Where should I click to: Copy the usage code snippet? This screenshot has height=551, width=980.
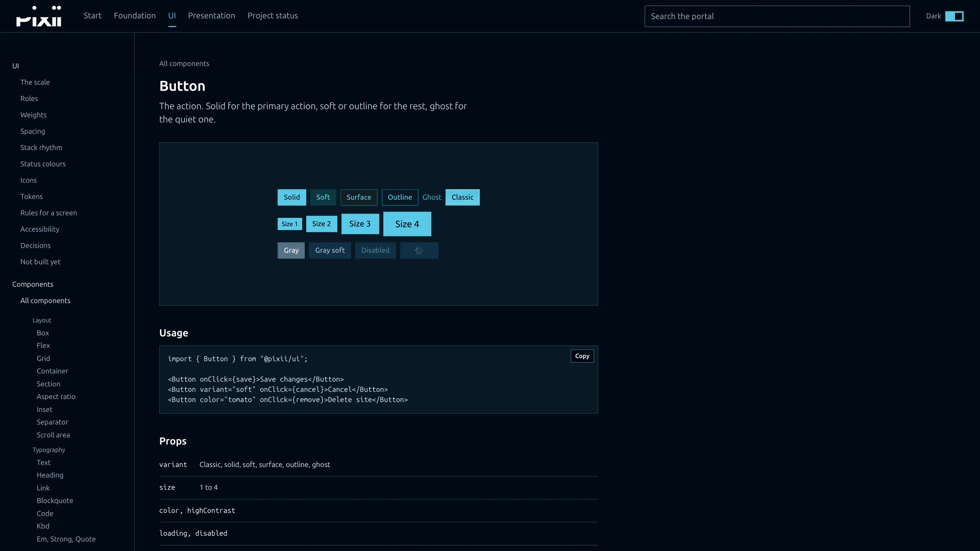582,356
